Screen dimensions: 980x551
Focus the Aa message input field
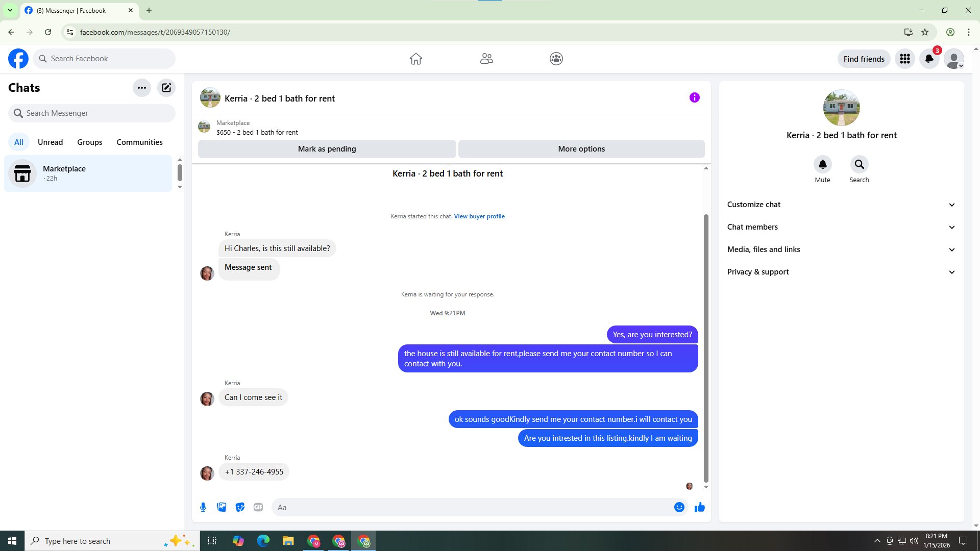[472, 507]
